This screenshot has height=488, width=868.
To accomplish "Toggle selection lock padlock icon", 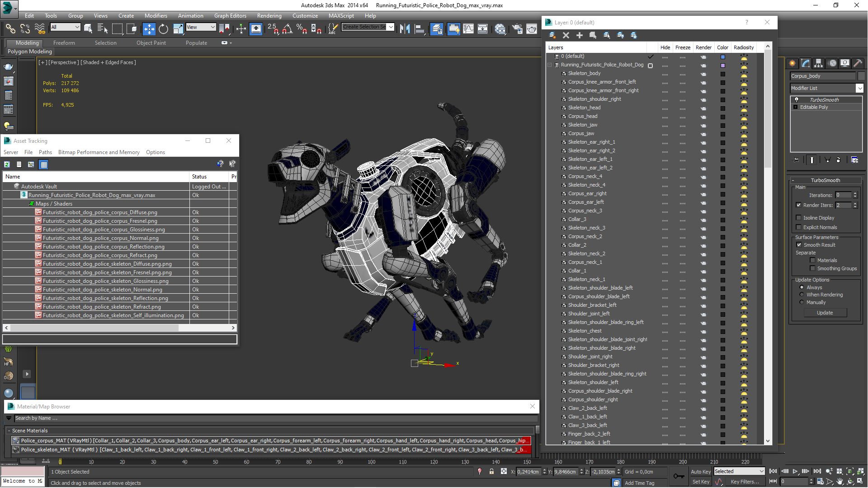I will tap(491, 471).
